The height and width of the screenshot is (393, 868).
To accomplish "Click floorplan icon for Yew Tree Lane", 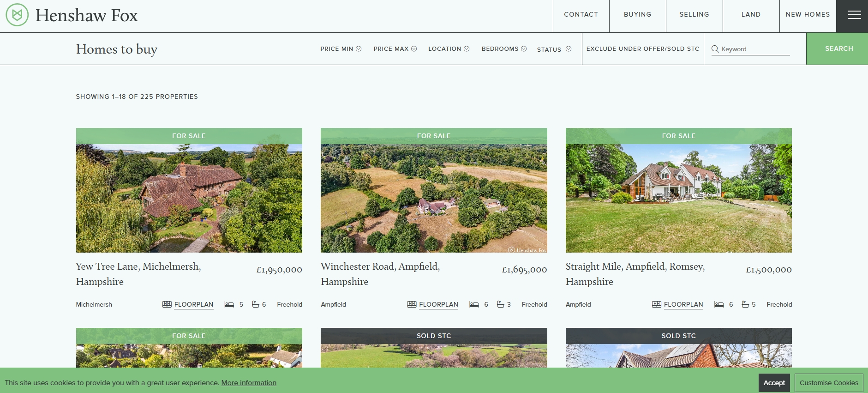I will 167,304.
